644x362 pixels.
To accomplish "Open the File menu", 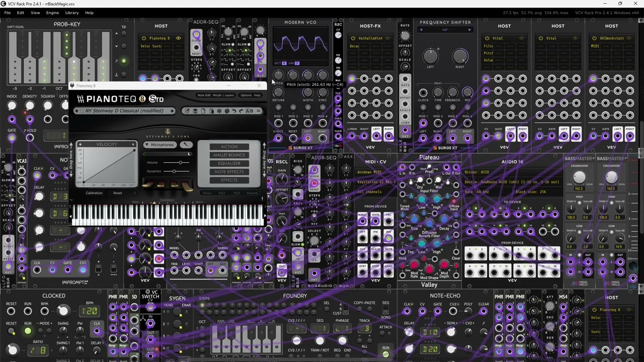I will (x=7, y=13).
